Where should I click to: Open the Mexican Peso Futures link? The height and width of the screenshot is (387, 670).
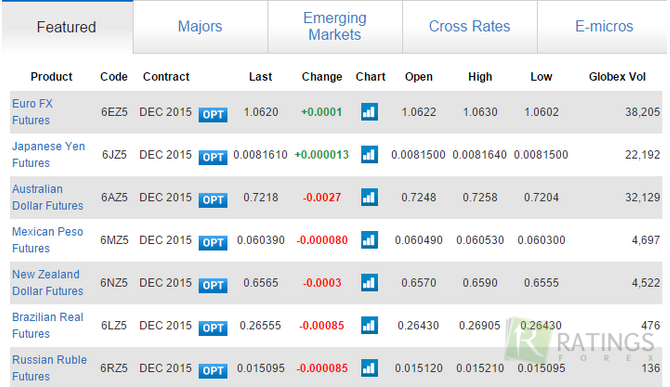click(x=47, y=240)
